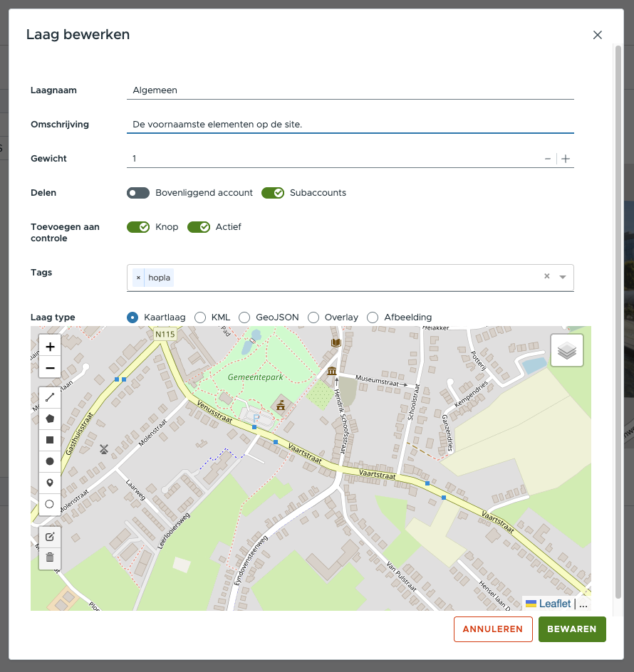Zoom in on the map
Image resolution: width=634 pixels, height=672 pixels.
pyautogui.click(x=50, y=347)
